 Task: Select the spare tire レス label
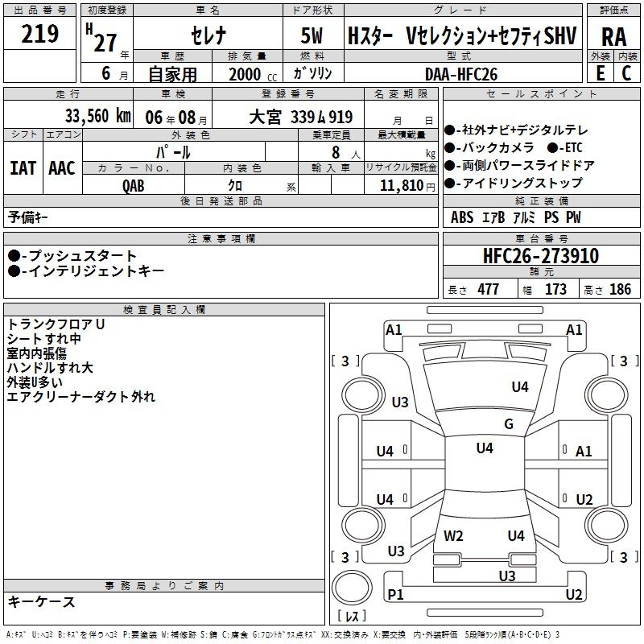[x=352, y=616]
